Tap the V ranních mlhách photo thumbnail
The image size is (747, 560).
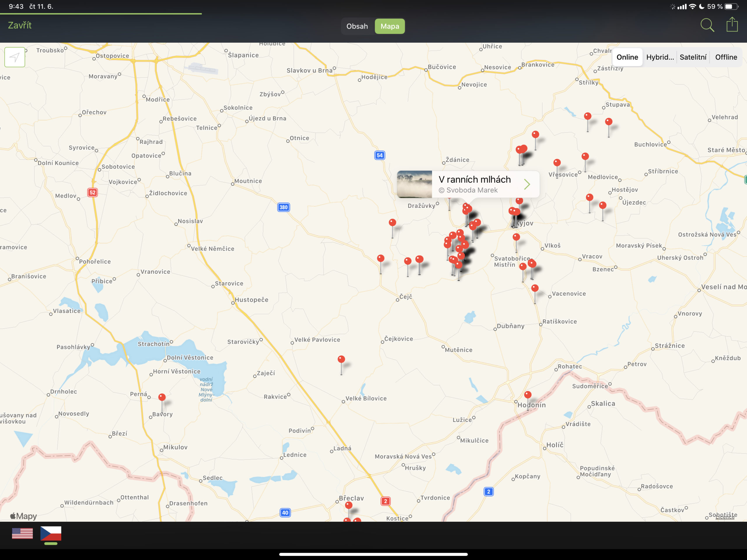tap(414, 184)
